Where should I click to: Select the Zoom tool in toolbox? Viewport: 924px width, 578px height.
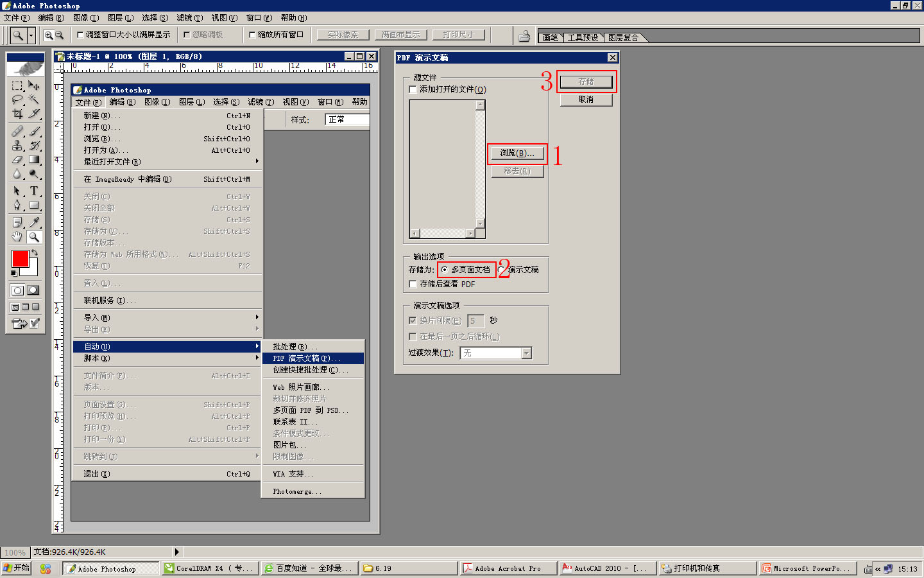click(34, 236)
